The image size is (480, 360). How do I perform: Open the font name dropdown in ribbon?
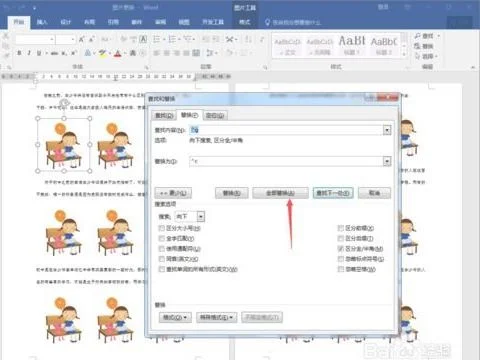52,39
